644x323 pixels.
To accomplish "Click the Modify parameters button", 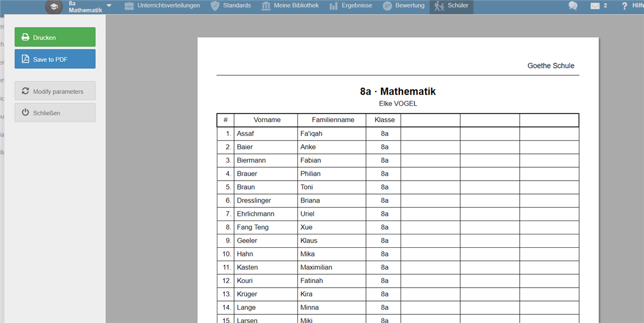I will point(55,91).
